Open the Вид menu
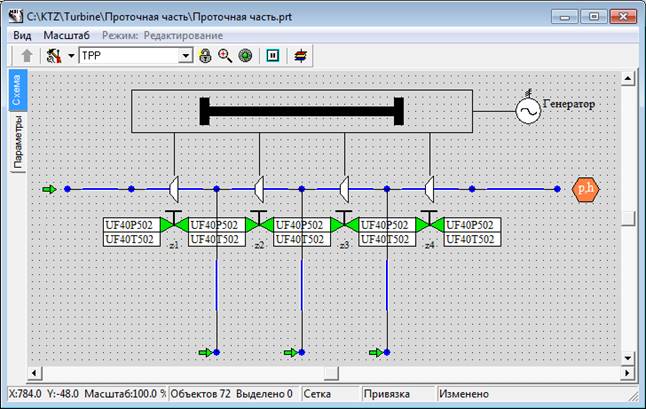 [x=20, y=34]
